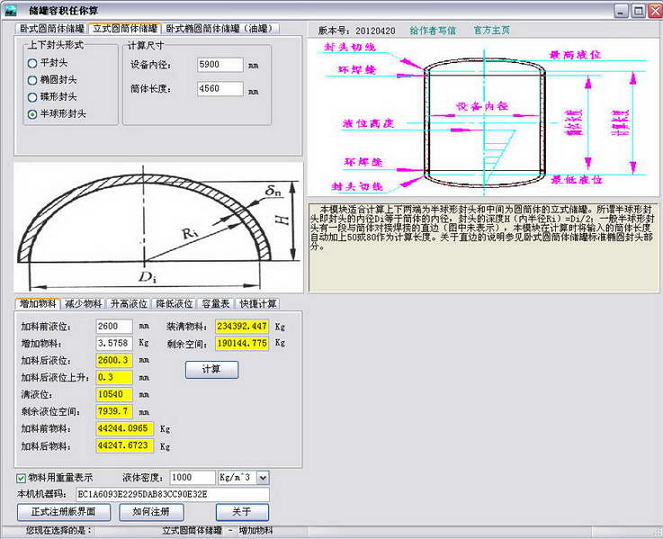This screenshot has height=539, width=663.
Task: Select the 平封头 radio button
Action: click(x=33, y=63)
